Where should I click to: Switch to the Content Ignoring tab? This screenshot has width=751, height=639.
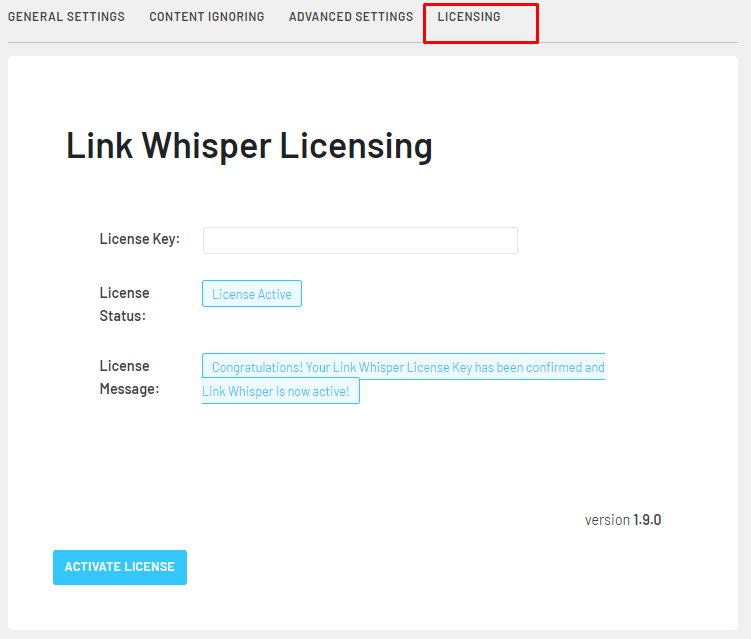tap(206, 17)
